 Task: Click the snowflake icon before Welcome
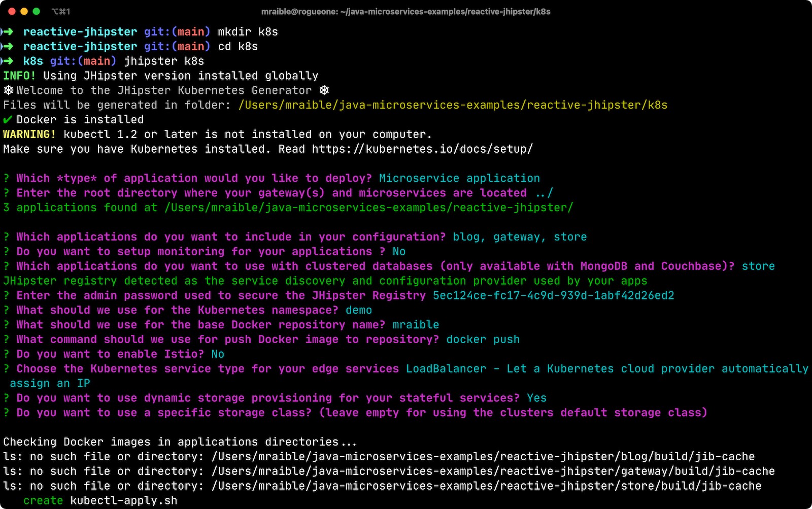8,90
